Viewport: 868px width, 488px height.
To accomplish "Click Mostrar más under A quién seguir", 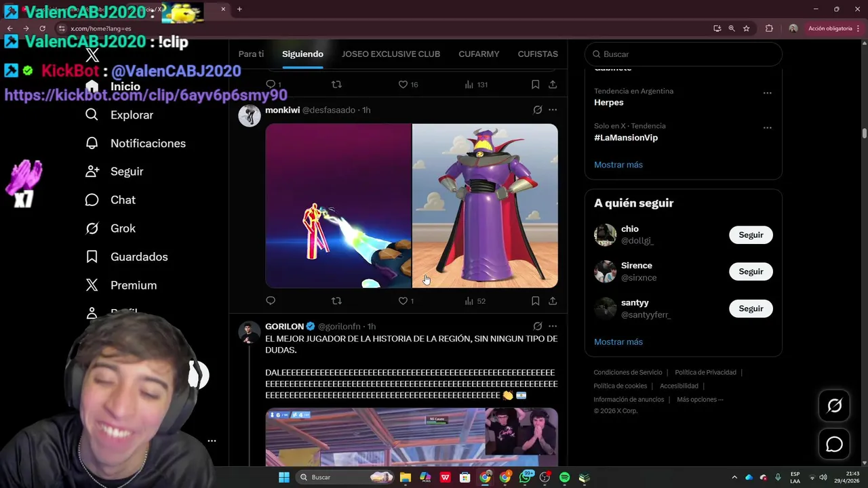I will pos(618,342).
